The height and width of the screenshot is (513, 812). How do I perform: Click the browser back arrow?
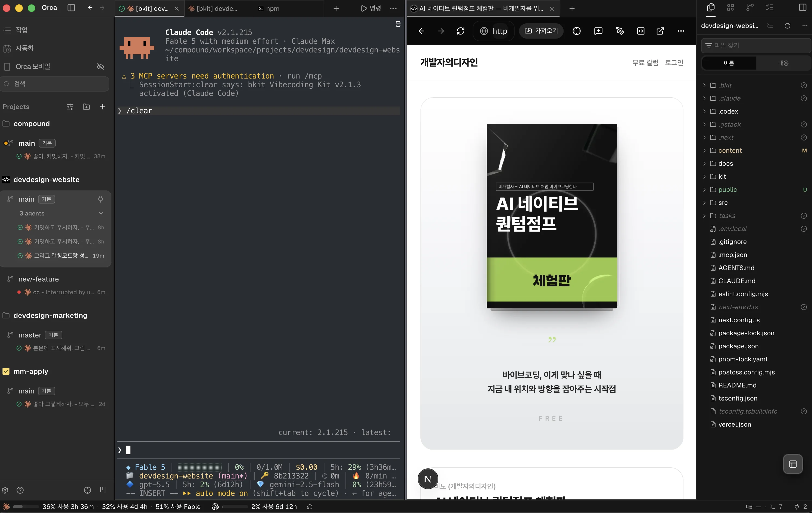pyautogui.click(x=421, y=31)
